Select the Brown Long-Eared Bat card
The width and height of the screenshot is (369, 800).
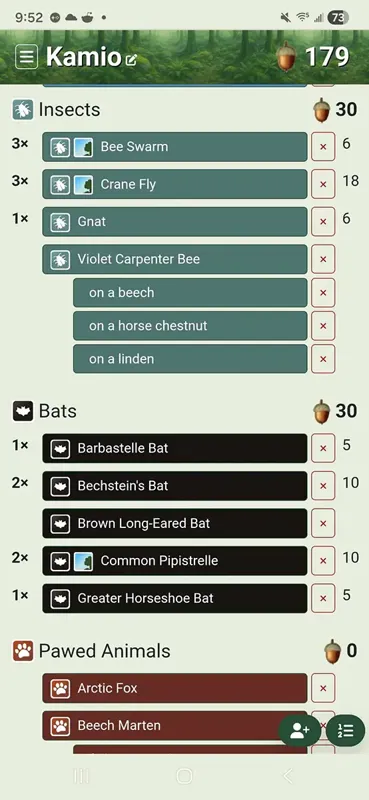175,523
